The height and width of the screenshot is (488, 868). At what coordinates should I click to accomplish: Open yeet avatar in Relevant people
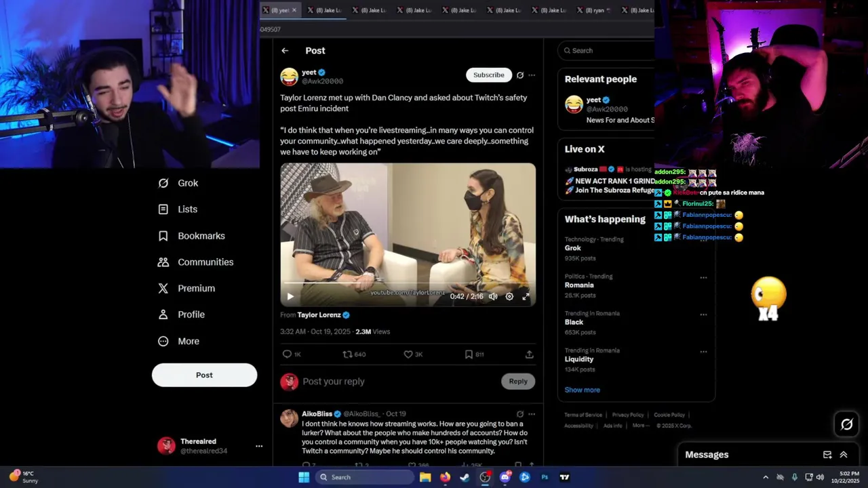pyautogui.click(x=574, y=104)
